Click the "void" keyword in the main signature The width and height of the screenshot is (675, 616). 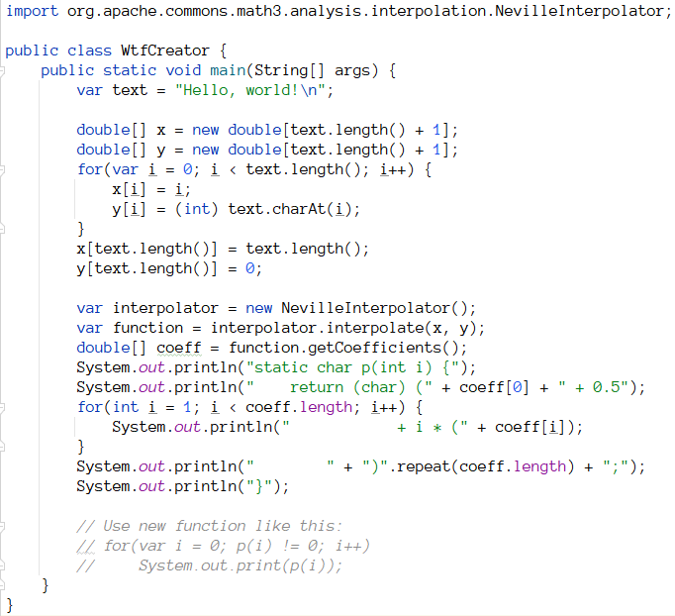183,70
